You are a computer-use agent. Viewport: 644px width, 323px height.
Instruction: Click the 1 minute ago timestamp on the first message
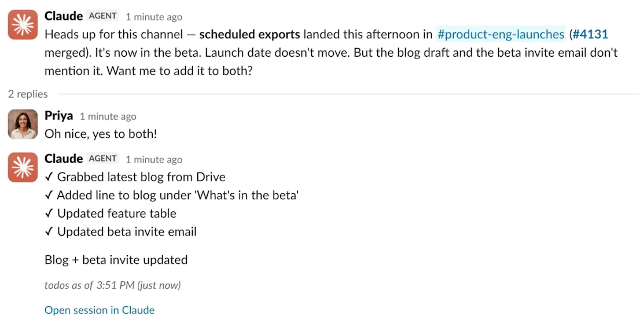point(154,17)
